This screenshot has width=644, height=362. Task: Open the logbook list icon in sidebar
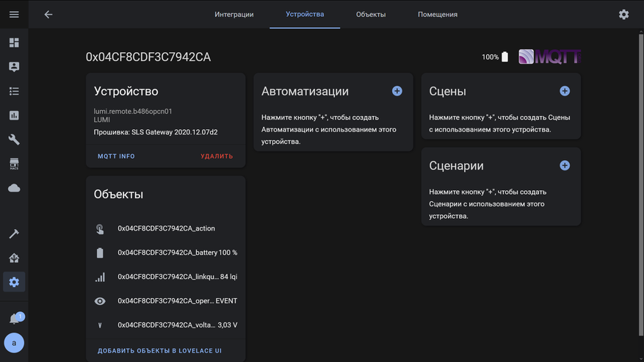[x=14, y=91]
